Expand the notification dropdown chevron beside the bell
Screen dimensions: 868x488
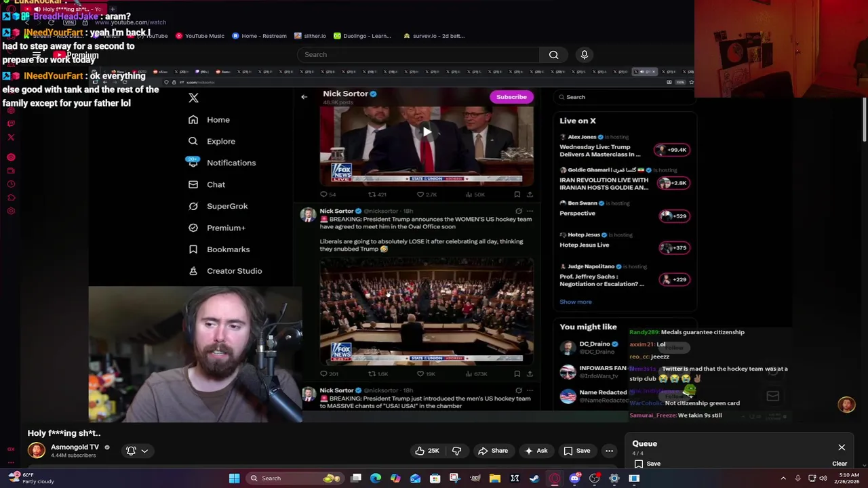(144, 451)
